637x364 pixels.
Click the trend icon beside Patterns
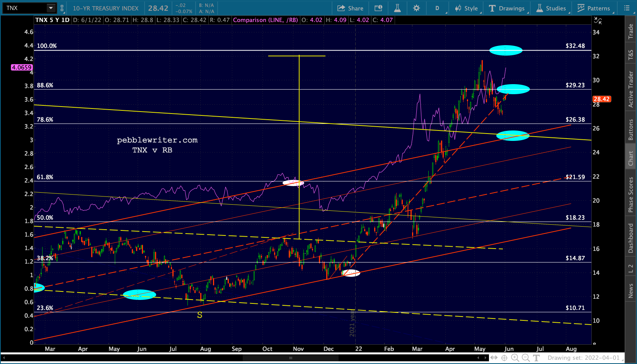tap(581, 8)
